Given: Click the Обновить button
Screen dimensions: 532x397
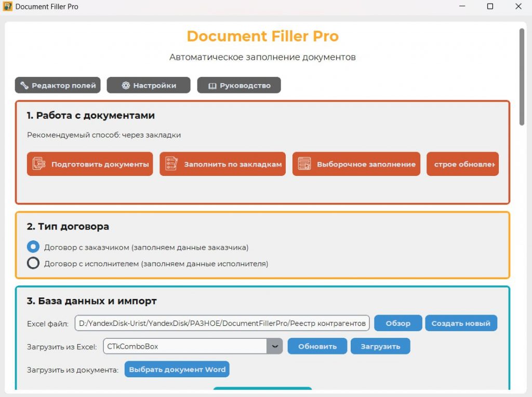Looking at the screenshot, I should click(317, 346).
